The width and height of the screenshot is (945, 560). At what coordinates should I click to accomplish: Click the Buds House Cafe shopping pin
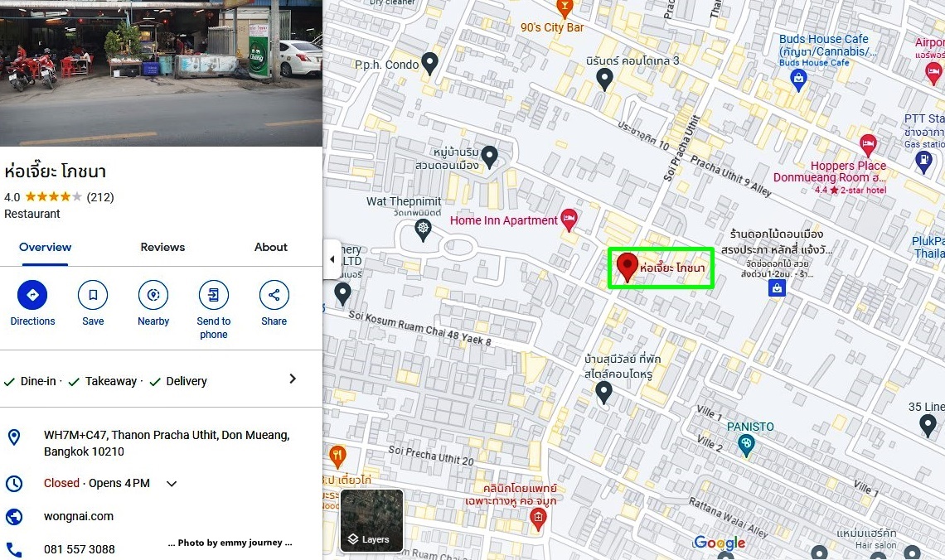pyautogui.click(x=798, y=80)
